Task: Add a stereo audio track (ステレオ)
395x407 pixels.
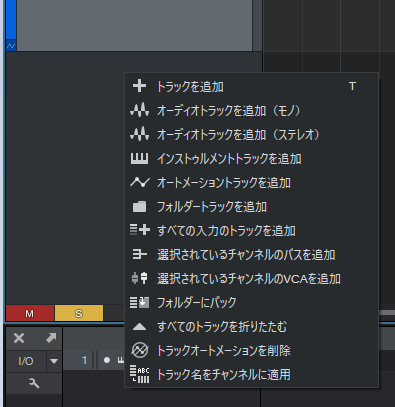Action: coord(252,134)
